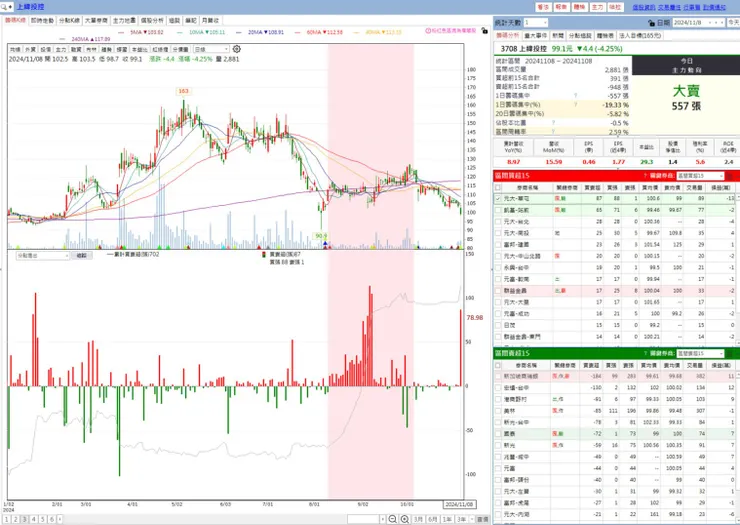Toggle the 20MA line legend
This screenshot has height=525, width=740.
click(x=260, y=32)
